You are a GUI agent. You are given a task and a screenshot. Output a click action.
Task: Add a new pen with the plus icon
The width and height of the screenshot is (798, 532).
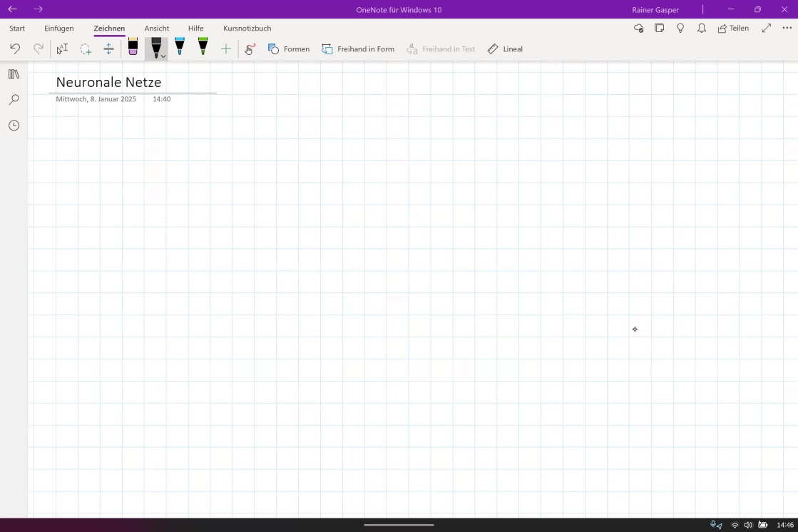226,49
